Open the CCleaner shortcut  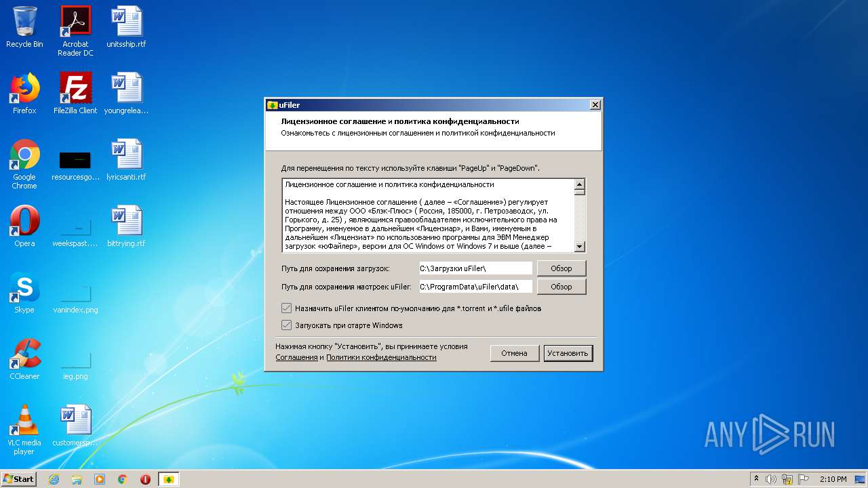[24, 359]
